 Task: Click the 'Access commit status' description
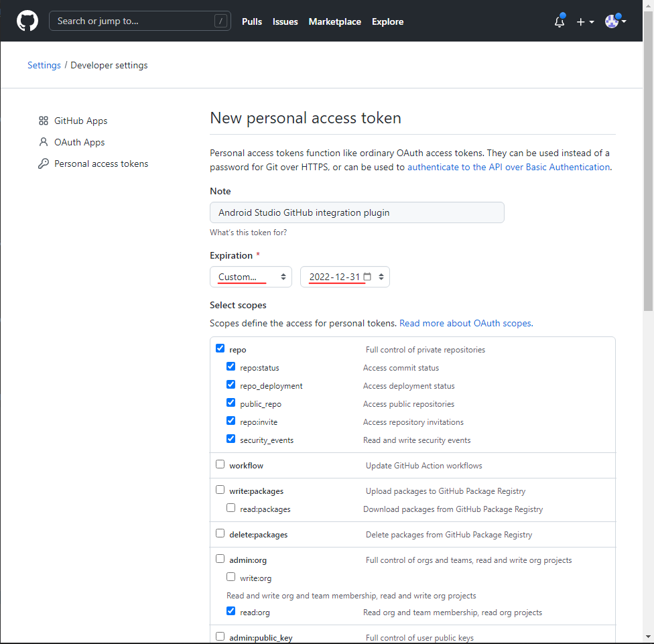(401, 368)
